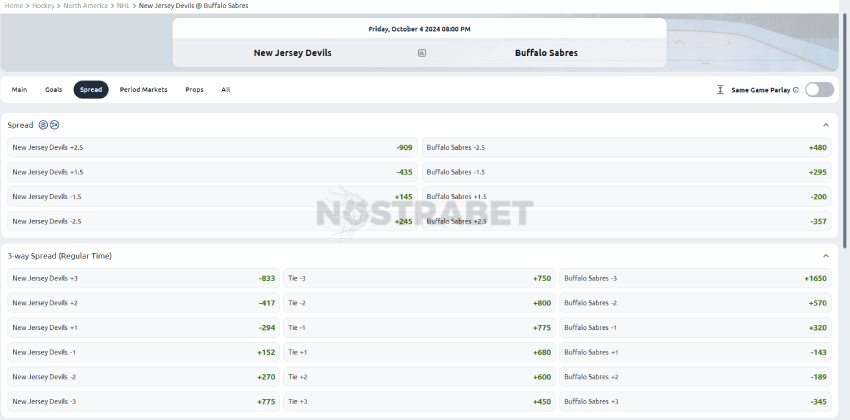
Task: Open the match statistics icon between team names
Action: tap(422, 53)
